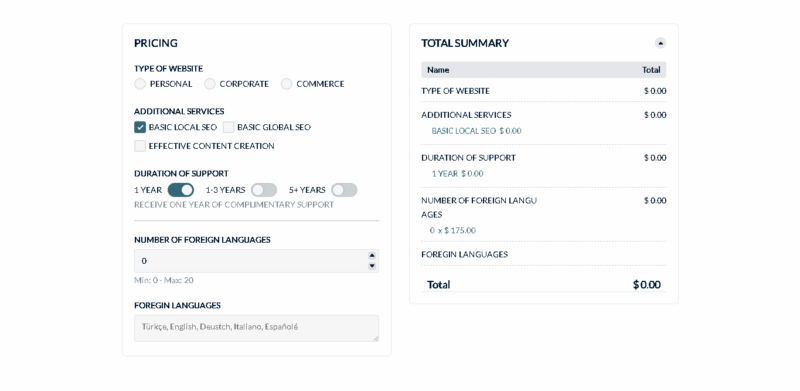Tick the EFFECTIVE CONTENT CREATION checkbox
Screen dimensions: 800x391
(140, 146)
